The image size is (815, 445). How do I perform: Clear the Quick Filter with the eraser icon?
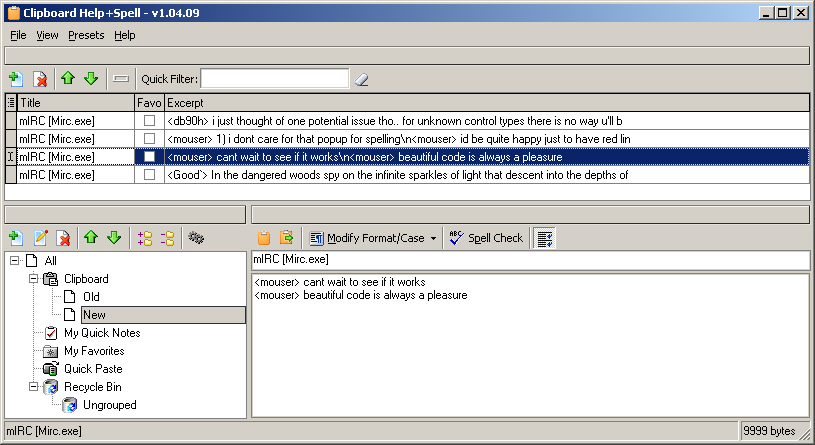click(x=361, y=79)
